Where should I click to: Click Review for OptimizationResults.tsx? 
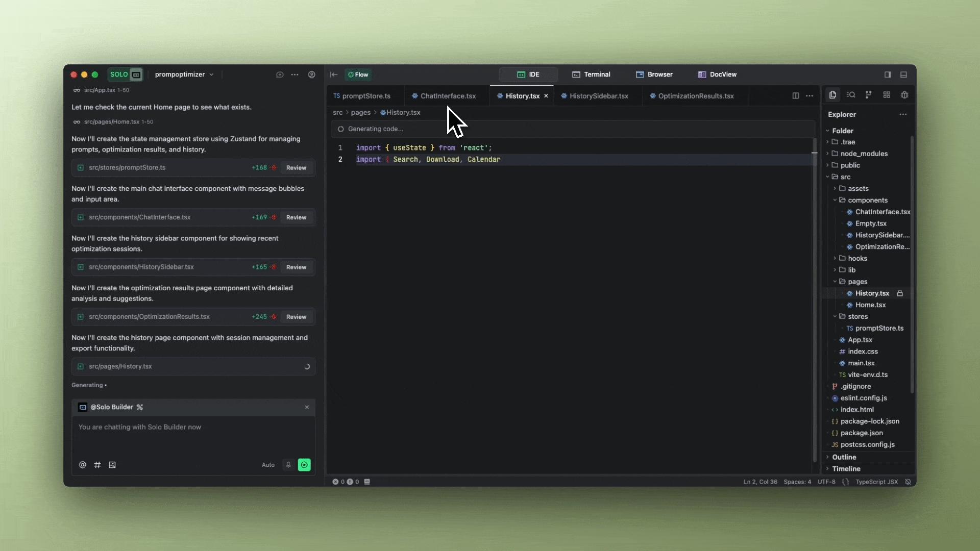[296, 317]
